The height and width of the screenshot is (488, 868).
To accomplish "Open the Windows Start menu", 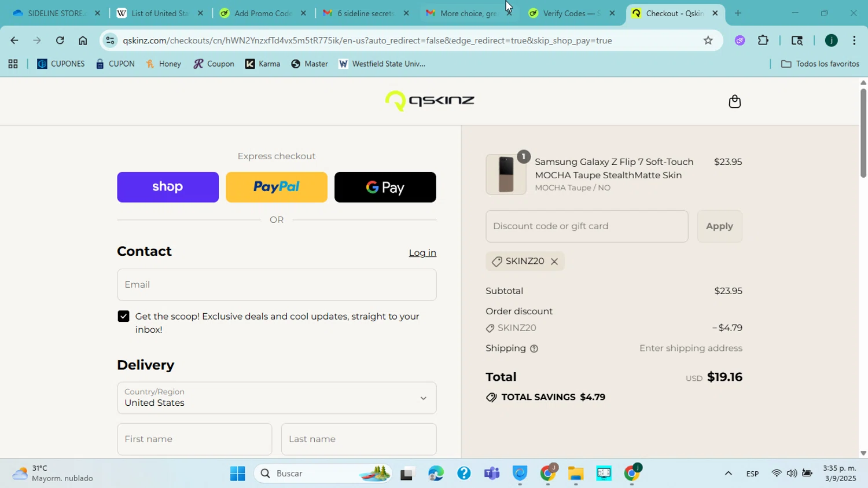I will click(x=237, y=474).
